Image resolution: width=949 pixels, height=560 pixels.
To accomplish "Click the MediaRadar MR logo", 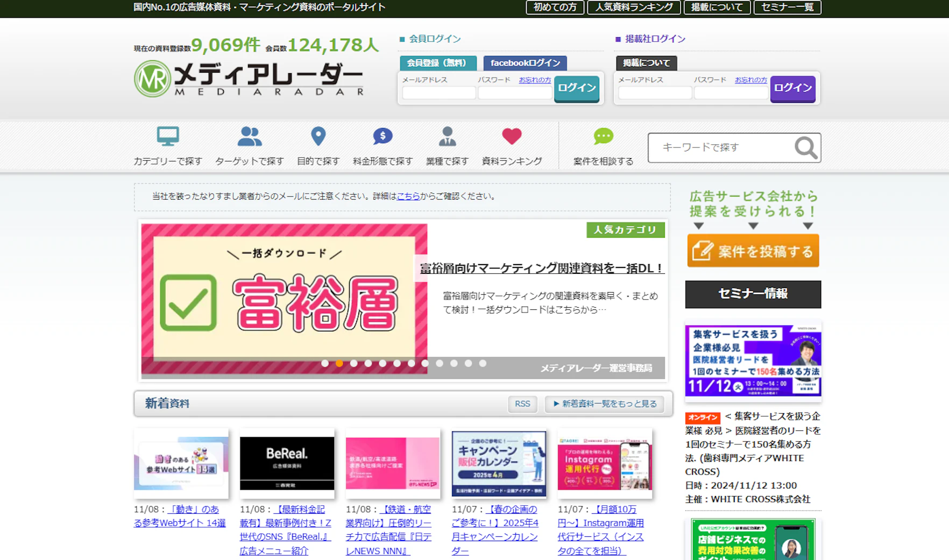I will (x=152, y=79).
